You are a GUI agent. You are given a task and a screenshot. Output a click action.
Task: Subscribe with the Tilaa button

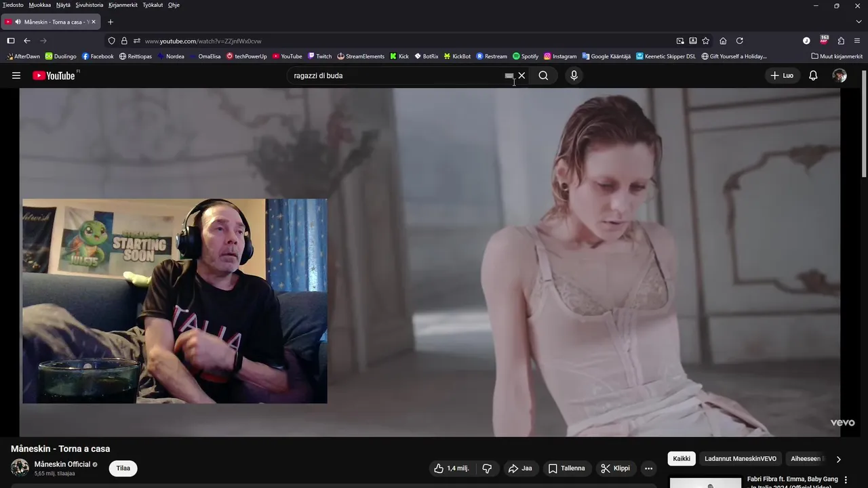[x=123, y=468]
